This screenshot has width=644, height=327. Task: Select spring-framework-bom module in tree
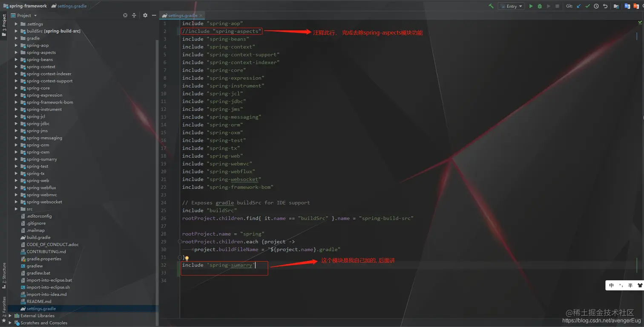click(x=50, y=102)
